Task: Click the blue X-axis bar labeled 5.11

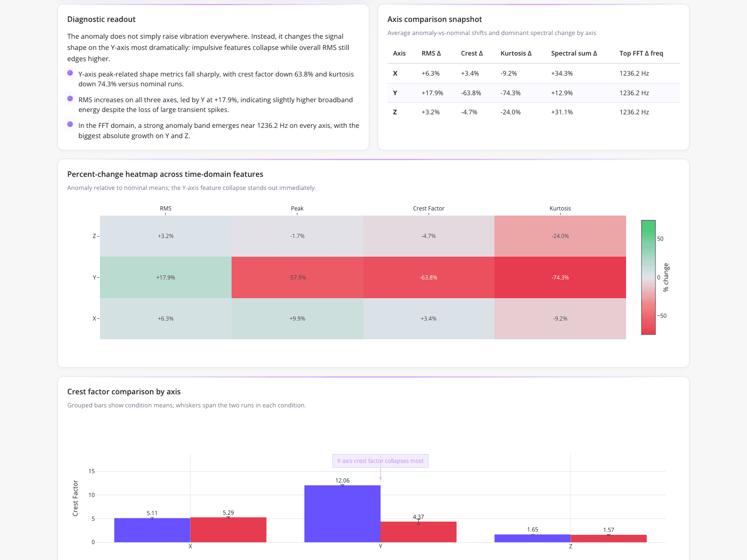Action: click(152, 530)
